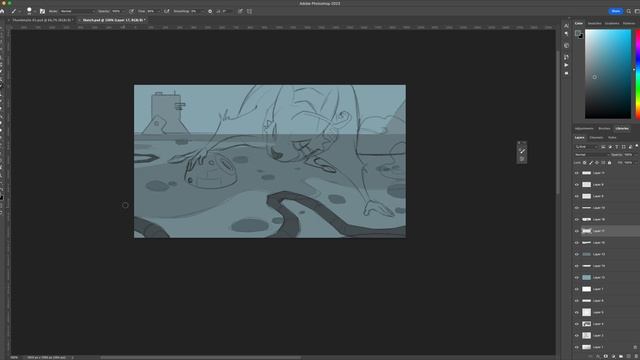The height and width of the screenshot is (360, 640).
Task: Open the Actions panel play icon
Action: [566, 65]
